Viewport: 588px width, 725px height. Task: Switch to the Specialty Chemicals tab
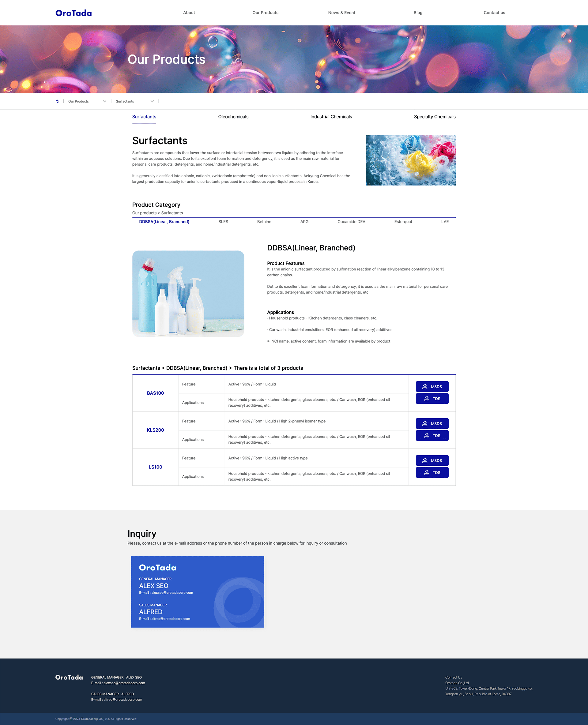coord(435,116)
